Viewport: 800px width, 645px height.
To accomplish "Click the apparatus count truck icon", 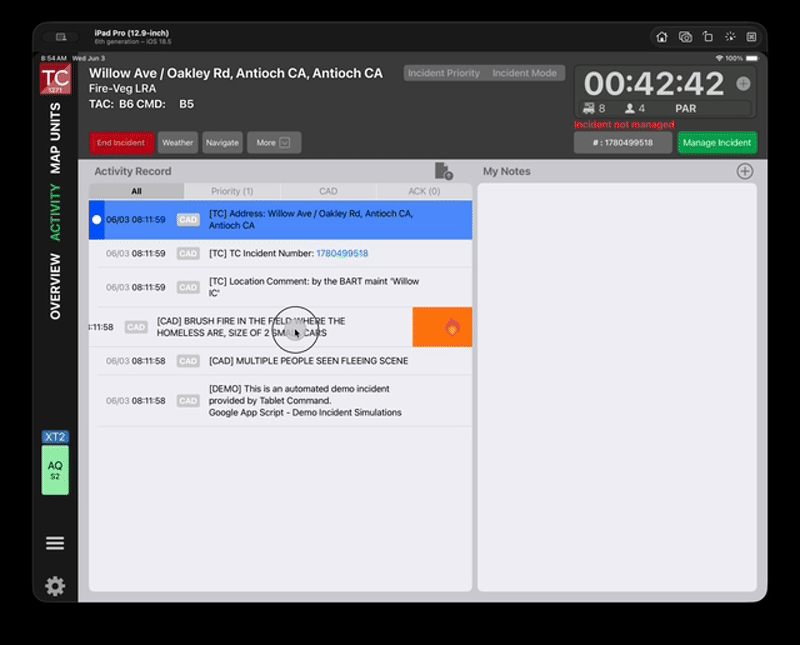I will [589, 108].
